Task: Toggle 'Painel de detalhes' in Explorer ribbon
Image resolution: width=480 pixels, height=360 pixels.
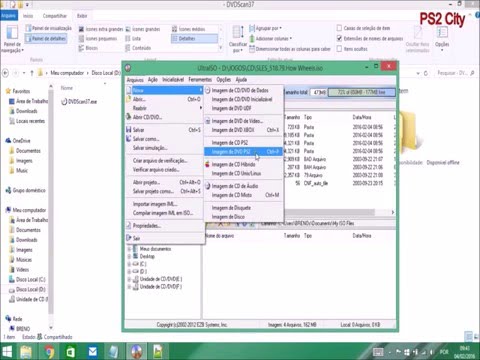Action: pos(46,39)
